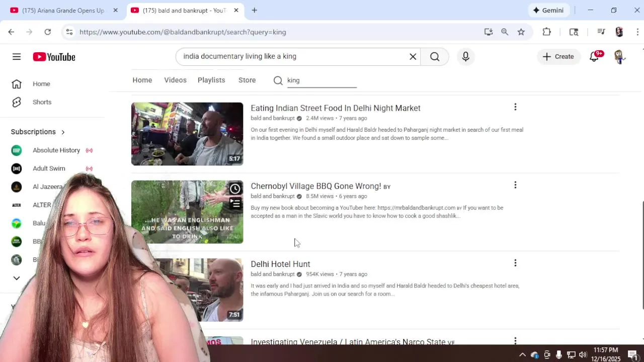
Task: View site information icon in address bar
Action: click(69, 32)
